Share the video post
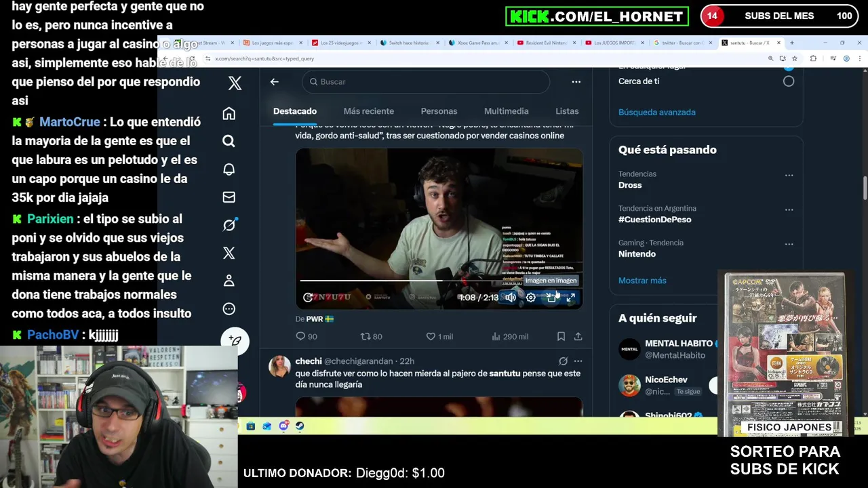868x488 pixels. click(x=578, y=336)
